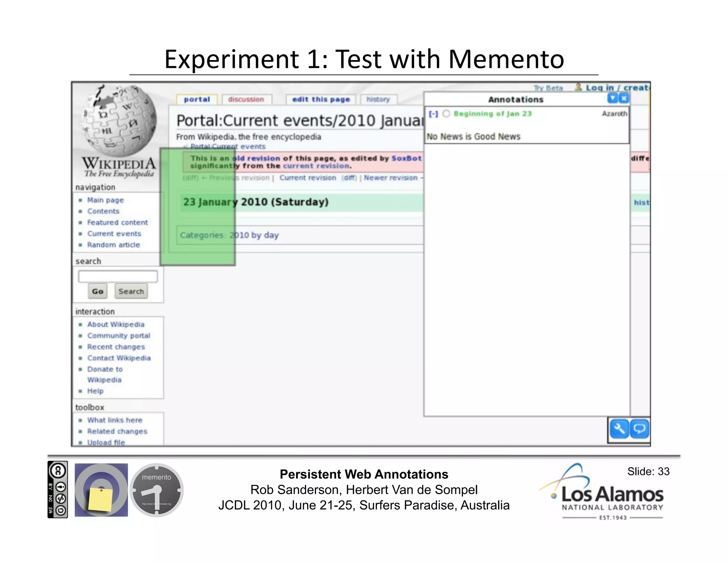728x562 pixels.
Task: Click the current revision link in notice
Action: pos(316,166)
